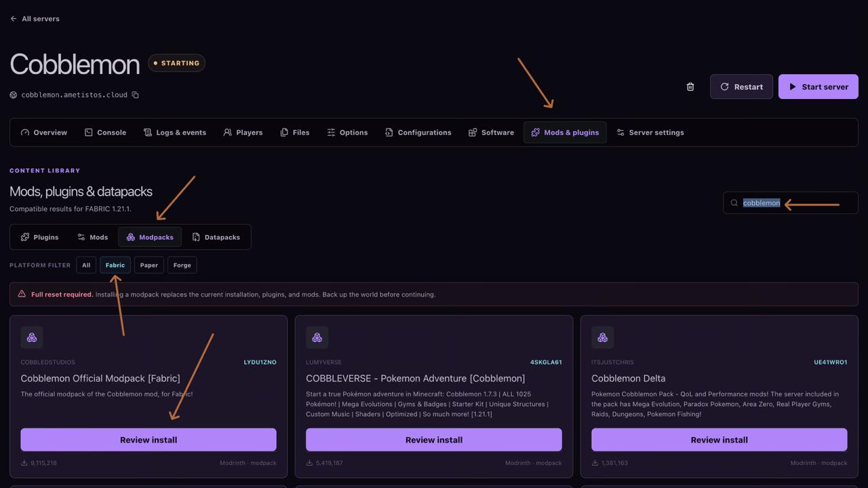Image resolution: width=868 pixels, height=488 pixels.
Task: Select the Mods & plugins tab
Action: [x=565, y=132]
